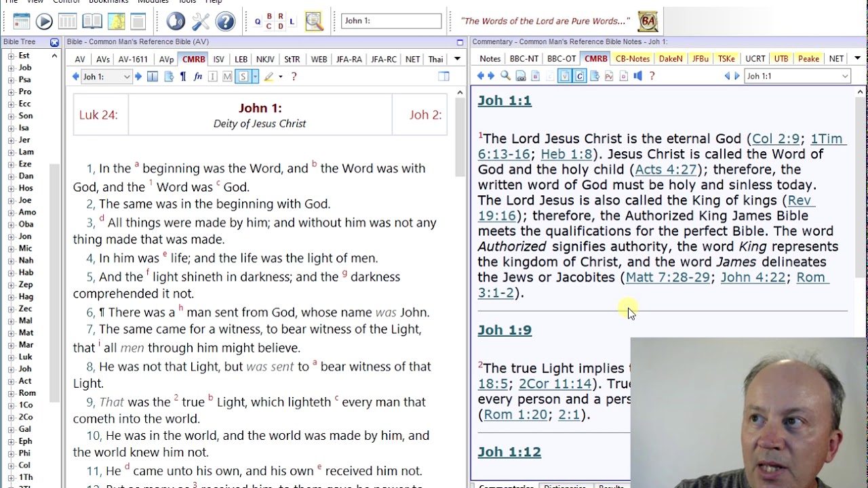
Task: Open the parallel columns view icon
Action: (68, 22)
